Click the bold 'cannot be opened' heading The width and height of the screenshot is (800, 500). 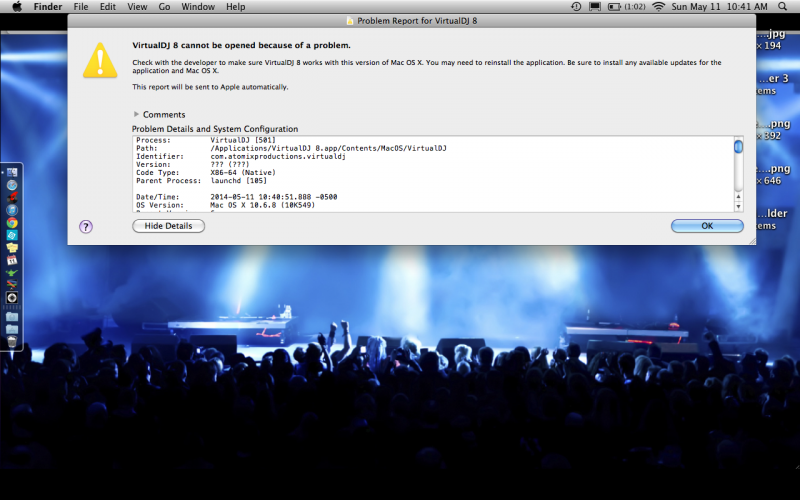(x=241, y=45)
